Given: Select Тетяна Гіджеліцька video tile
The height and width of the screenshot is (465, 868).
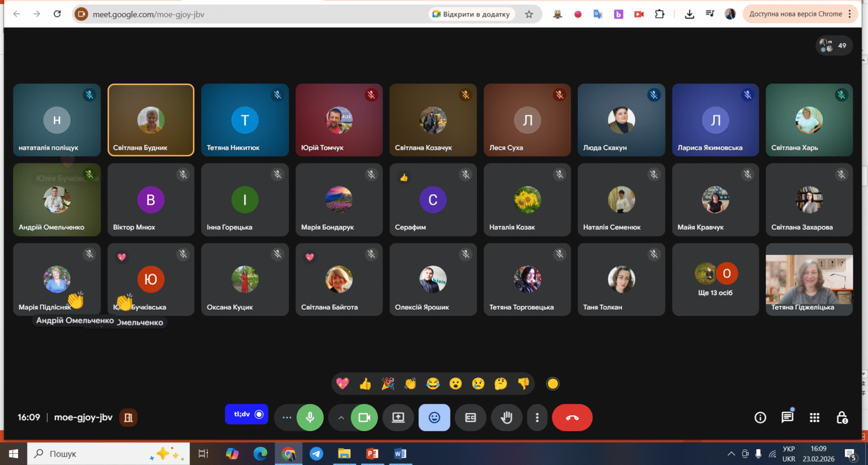Looking at the screenshot, I should point(809,279).
